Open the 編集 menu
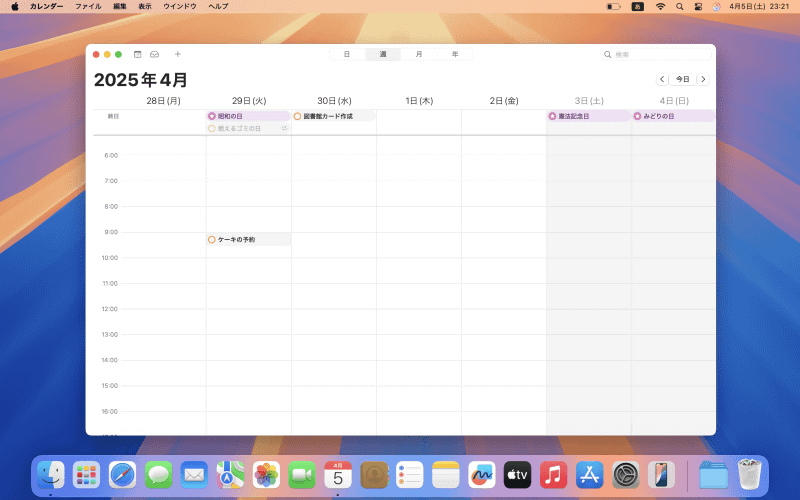The image size is (800, 500). click(x=120, y=7)
